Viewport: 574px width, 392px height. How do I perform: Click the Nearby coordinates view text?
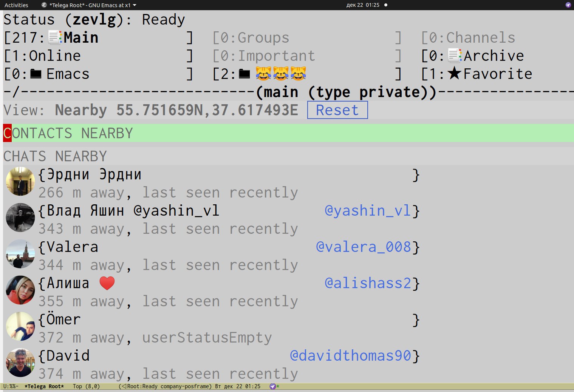coord(176,110)
